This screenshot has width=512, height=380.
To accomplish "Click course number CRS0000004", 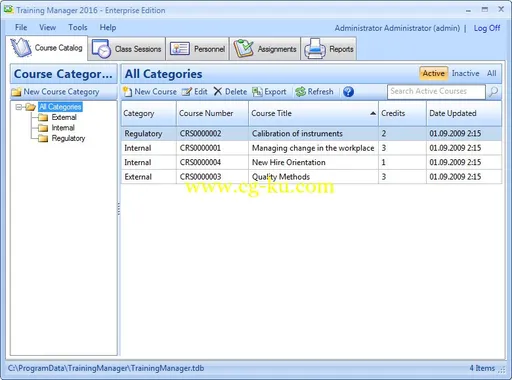I will tap(200, 162).
